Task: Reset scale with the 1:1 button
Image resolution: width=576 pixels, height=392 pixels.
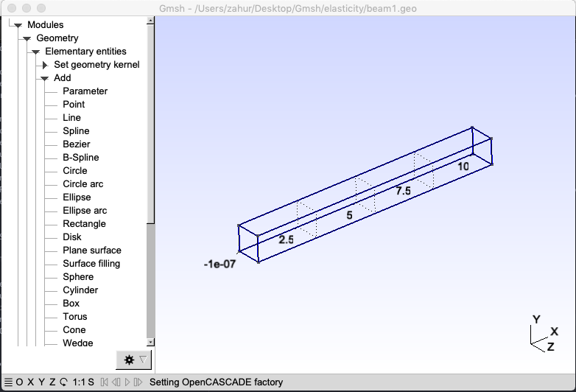Action: pos(79,382)
